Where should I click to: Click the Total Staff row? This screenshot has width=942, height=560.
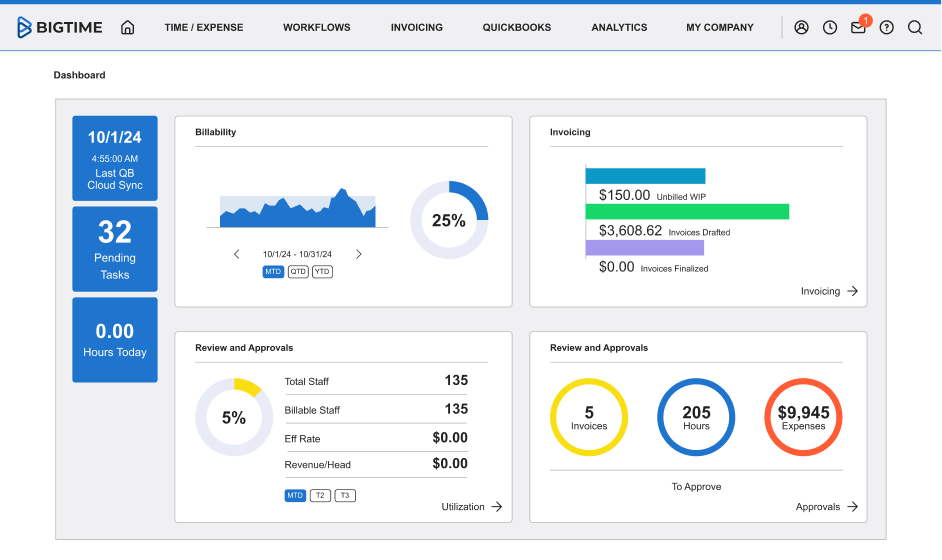click(376, 381)
